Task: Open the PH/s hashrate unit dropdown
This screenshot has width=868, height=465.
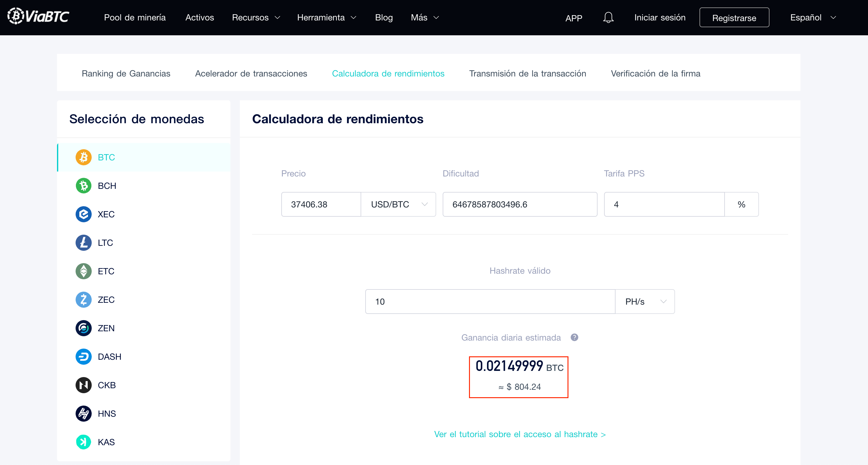Action: tap(645, 301)
